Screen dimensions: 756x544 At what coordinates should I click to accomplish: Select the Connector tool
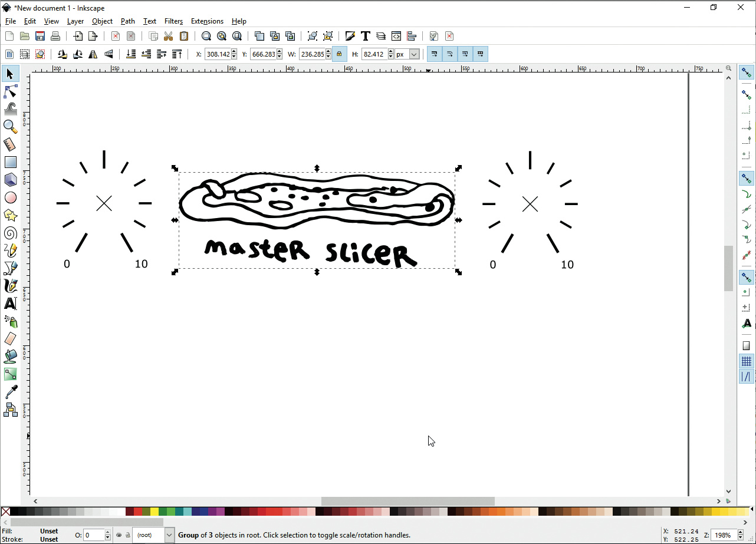[11, 410]
